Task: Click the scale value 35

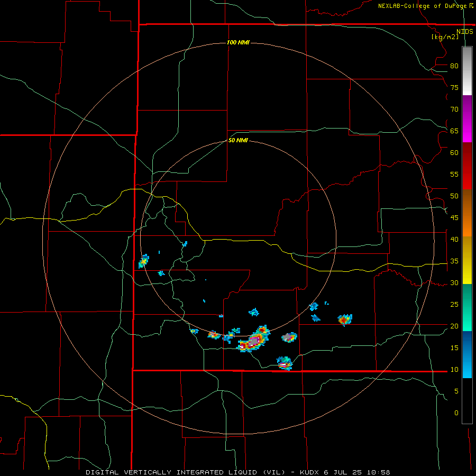Action: point(454,261)
